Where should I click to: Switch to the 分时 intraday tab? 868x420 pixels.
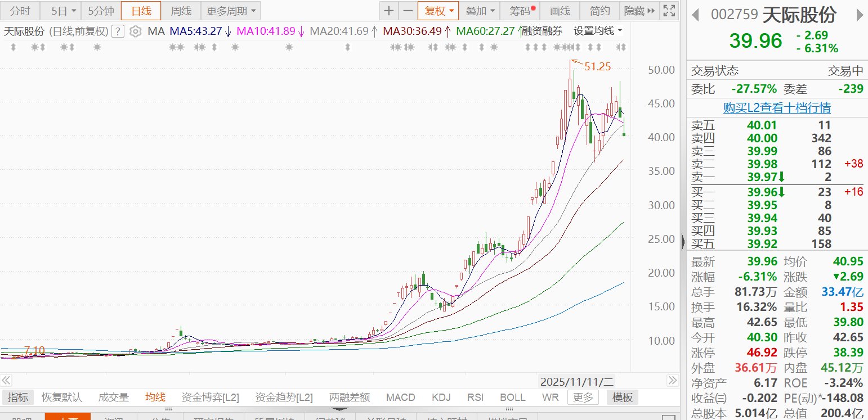point(20,11)
